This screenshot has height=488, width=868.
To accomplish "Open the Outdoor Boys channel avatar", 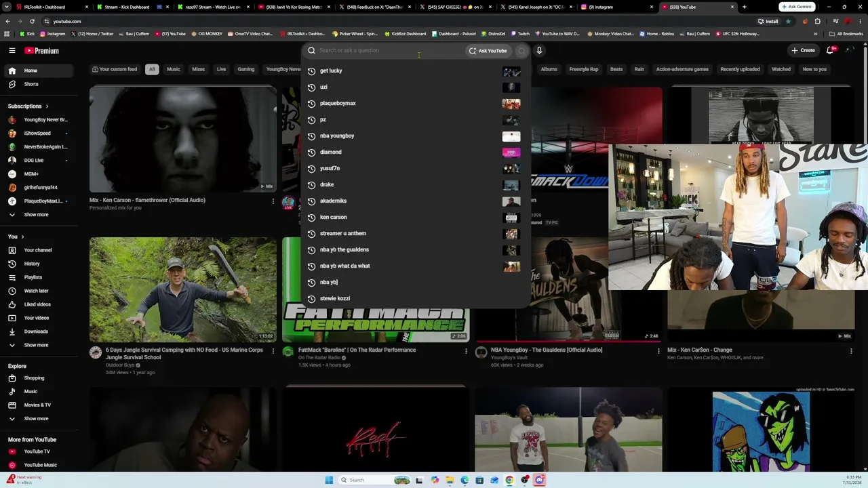I will click(96, 352).
